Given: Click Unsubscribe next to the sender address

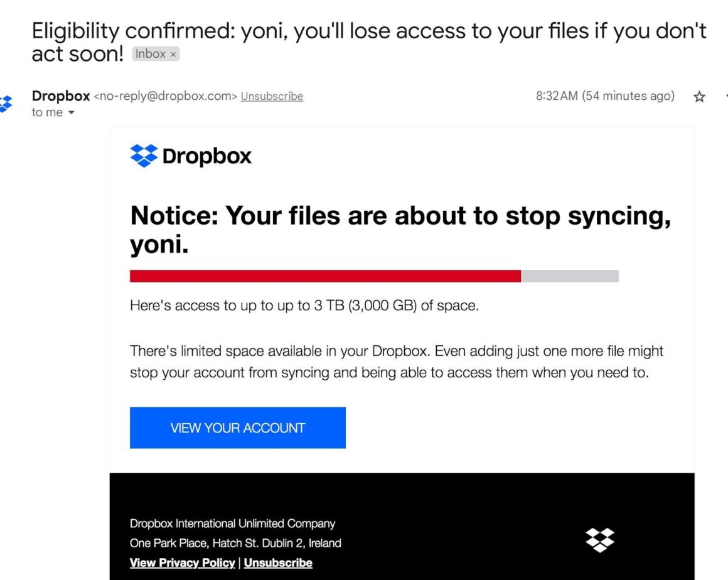Looking at the screenshot, I should point(272,96).
